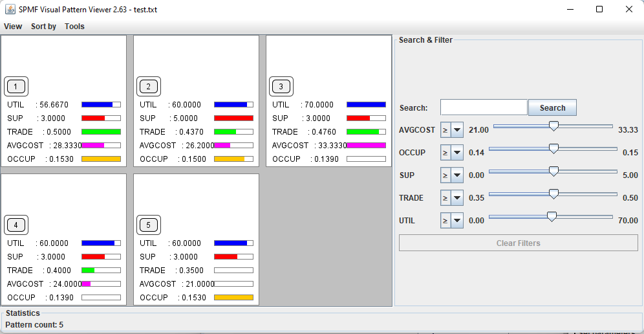Open the Sort by menu

tap(43, 27)
